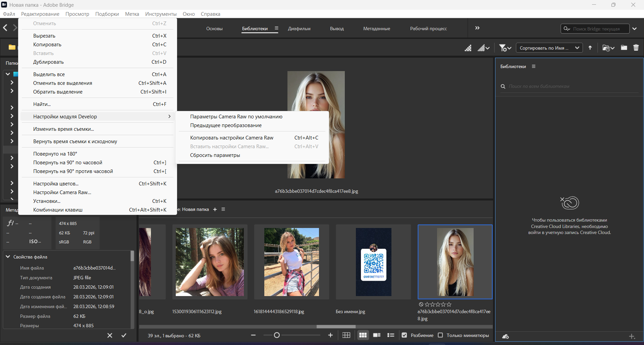
Task: Select the Без имени.jpg thumbnail
Action: 373,262
